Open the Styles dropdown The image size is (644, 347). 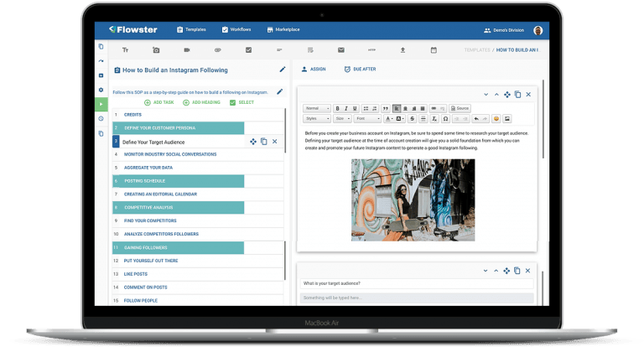click(x=317, y=119)
